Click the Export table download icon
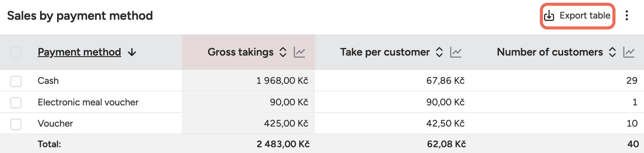The width and height of the screenshot is (644, 153). [549, 16]
